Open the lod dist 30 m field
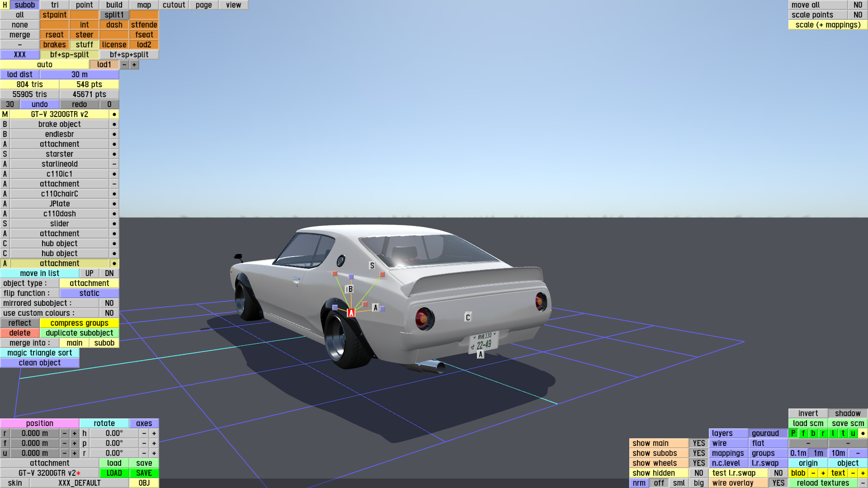 tap(79, 75)
